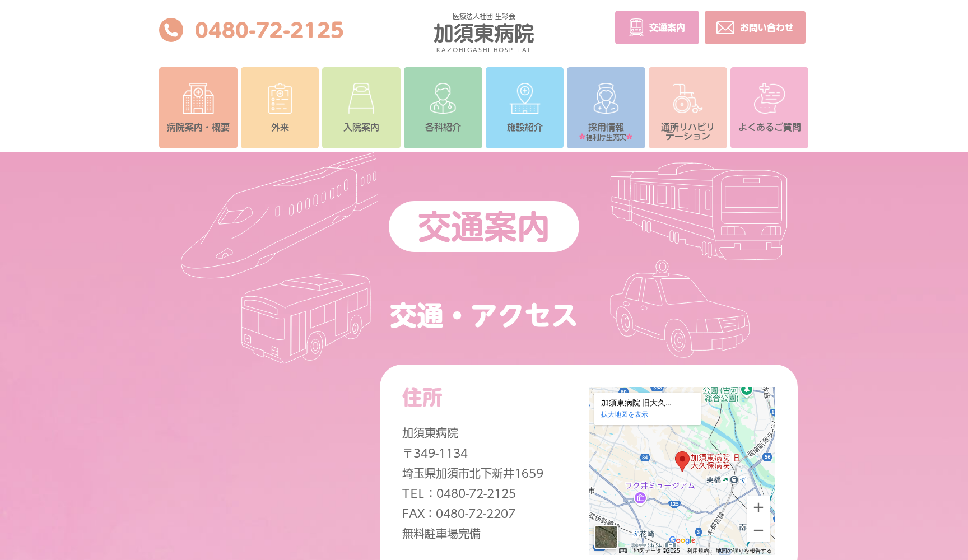The image size is (968, 560).
Task: Open the 外来 menu item
Action: coord(280,108)
